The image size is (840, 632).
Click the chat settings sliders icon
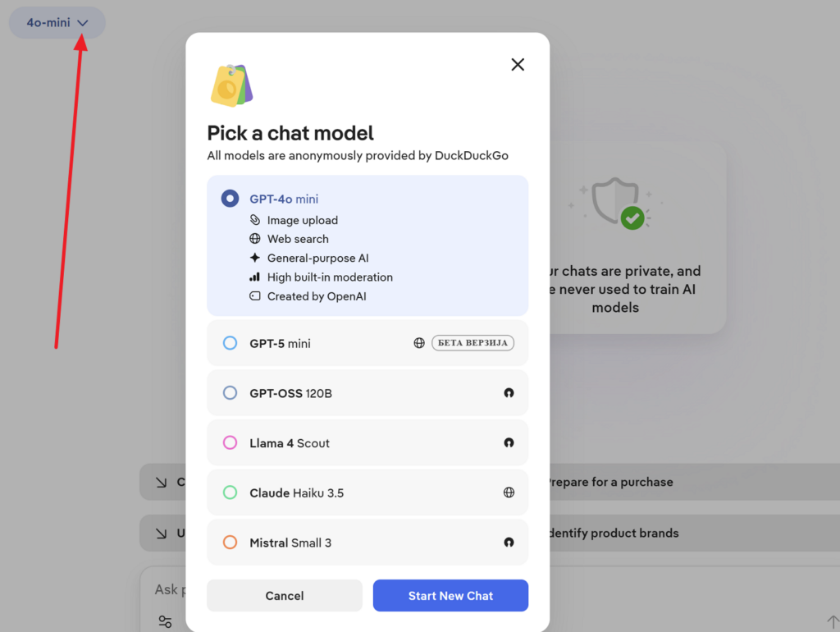point(165,621)
